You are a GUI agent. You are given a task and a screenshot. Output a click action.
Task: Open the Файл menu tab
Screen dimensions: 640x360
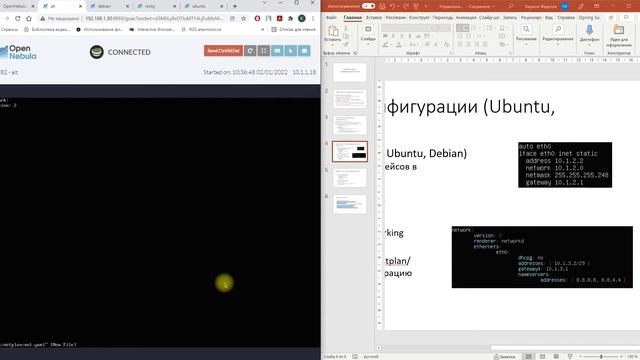pos(331,18)
